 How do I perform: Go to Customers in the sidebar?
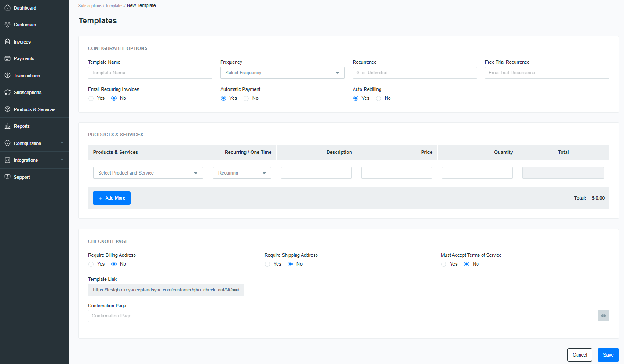tap(34, 25)
